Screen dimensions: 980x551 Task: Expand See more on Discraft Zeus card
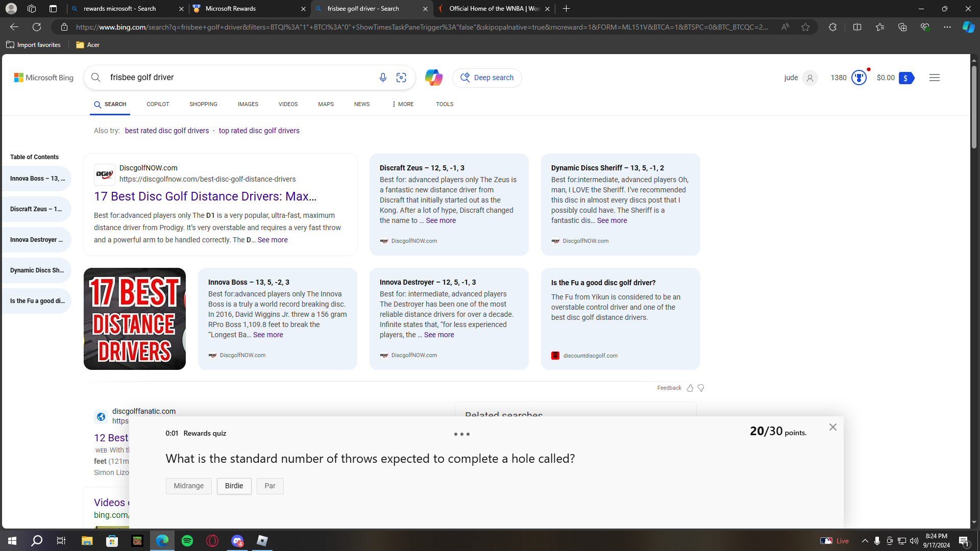coord(440,221)
